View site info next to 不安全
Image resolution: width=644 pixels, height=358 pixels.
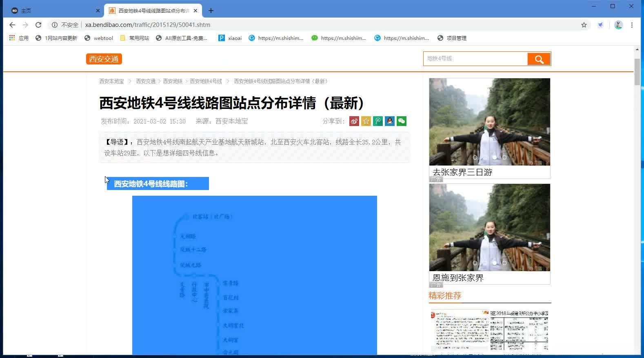(54, 25)
